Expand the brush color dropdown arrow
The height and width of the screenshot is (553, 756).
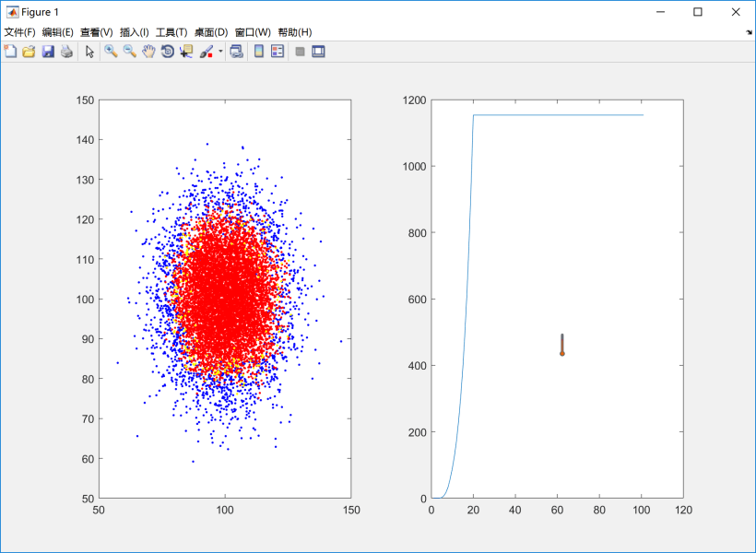pyautogui.click(x=221, y=51)
